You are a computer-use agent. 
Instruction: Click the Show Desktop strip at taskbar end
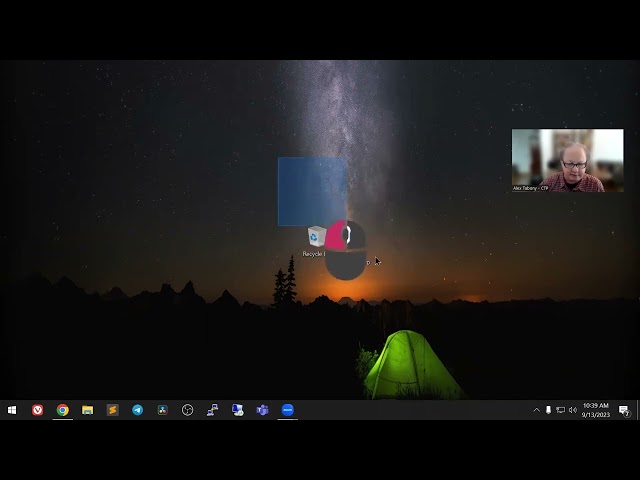(x=638, y=410)
